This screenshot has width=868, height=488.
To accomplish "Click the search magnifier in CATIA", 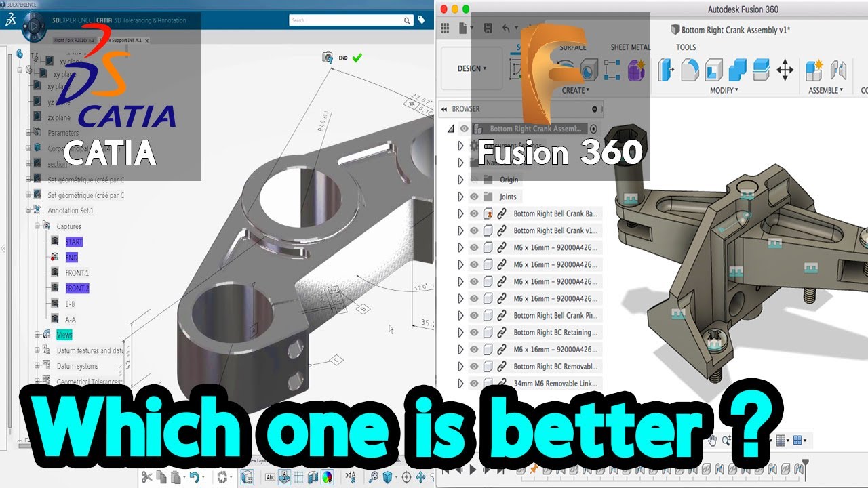I will 407,21.
